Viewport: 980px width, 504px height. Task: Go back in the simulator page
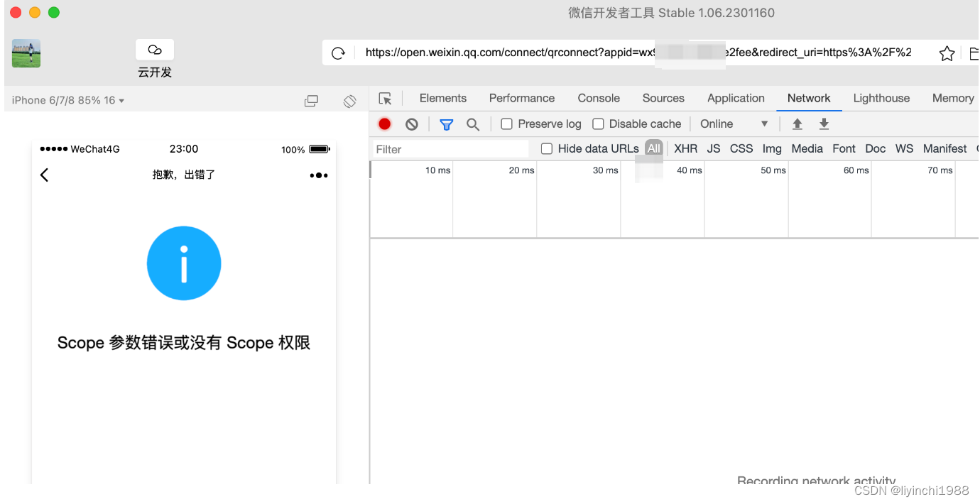[45, 175]
